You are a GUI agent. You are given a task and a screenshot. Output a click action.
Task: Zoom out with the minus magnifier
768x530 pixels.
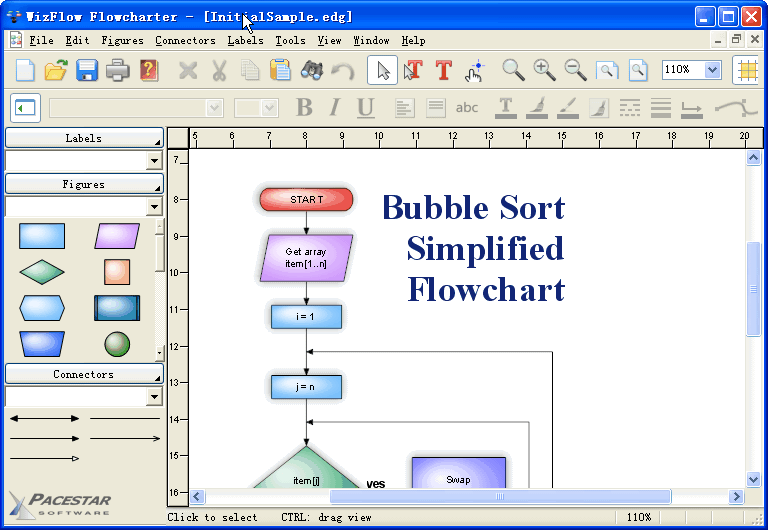point(576,71)
